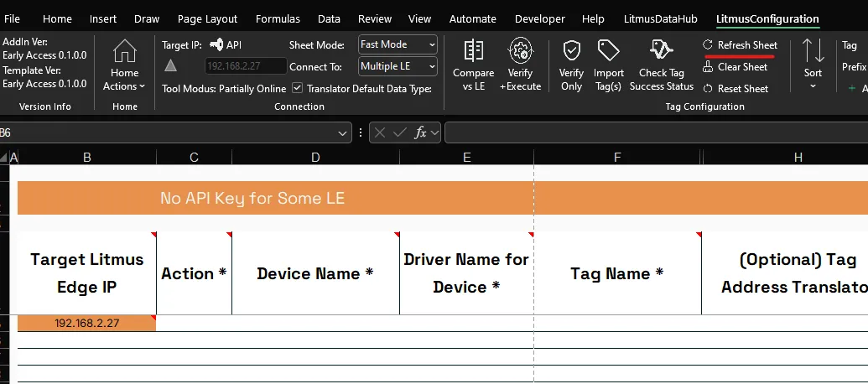Open the Data ribbon tab
The image size is (868, 384).
pyautogui.click(x=329, y=18)
